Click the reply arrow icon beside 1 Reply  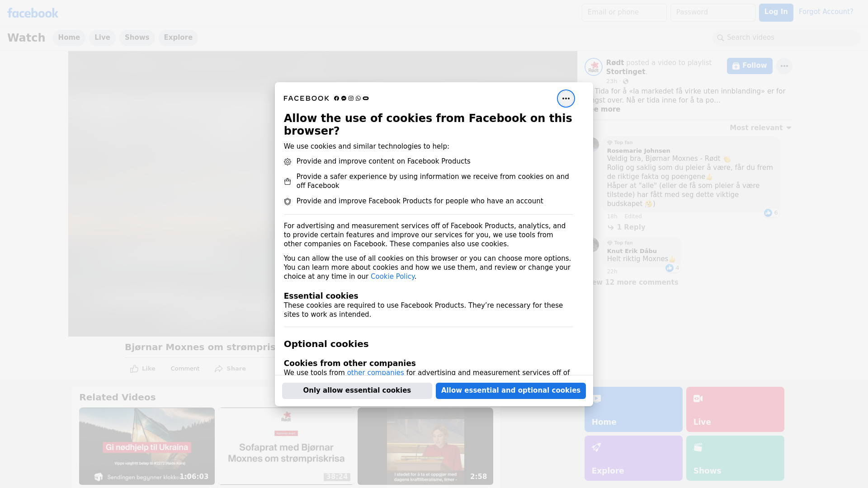coord(611,227)
